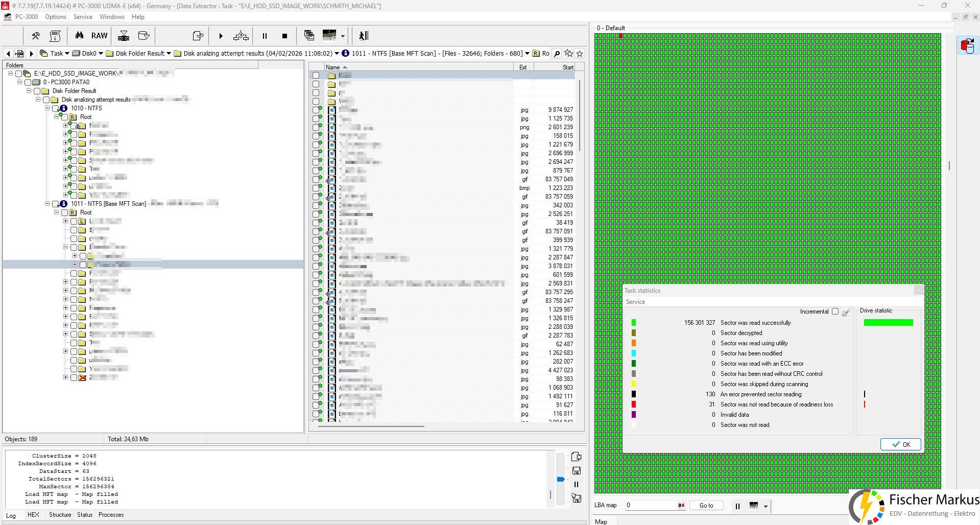Open the Task breadcrumb dropdown arrow

click(67, 54)
